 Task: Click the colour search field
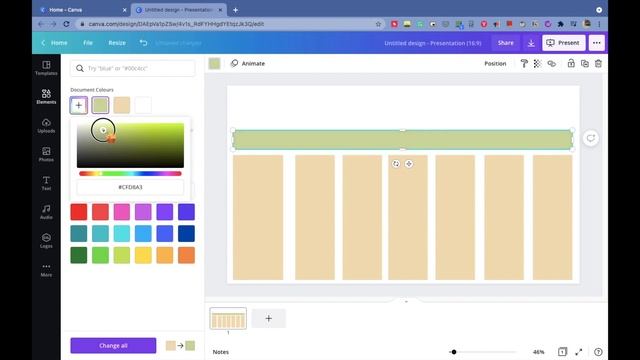[x=133, y=68]
